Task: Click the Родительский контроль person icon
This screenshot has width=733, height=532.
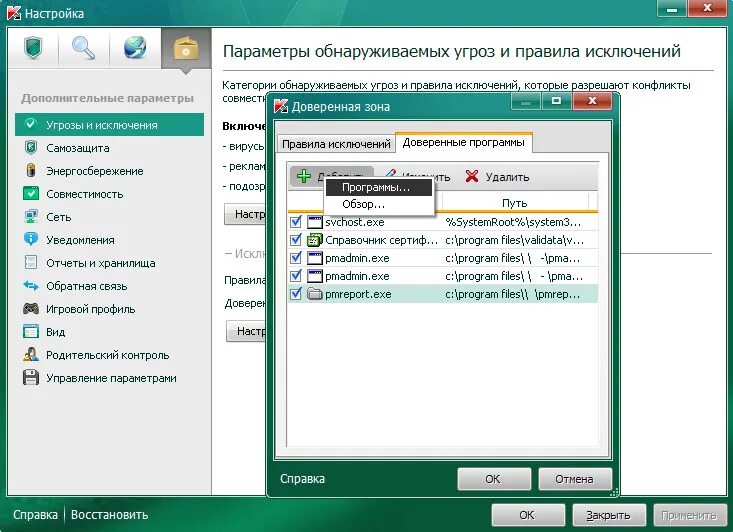Action: click(x=31, y=354)
